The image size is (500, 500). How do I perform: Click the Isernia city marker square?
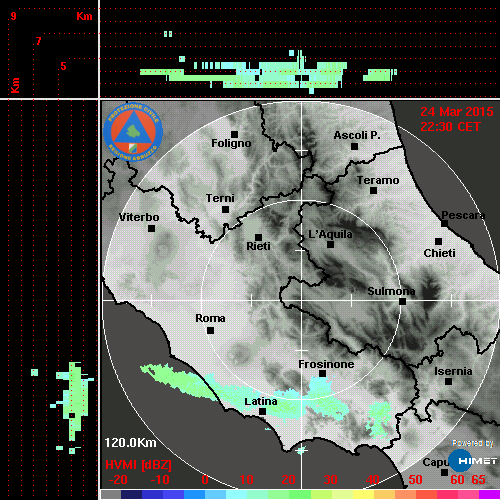(449, 381)
